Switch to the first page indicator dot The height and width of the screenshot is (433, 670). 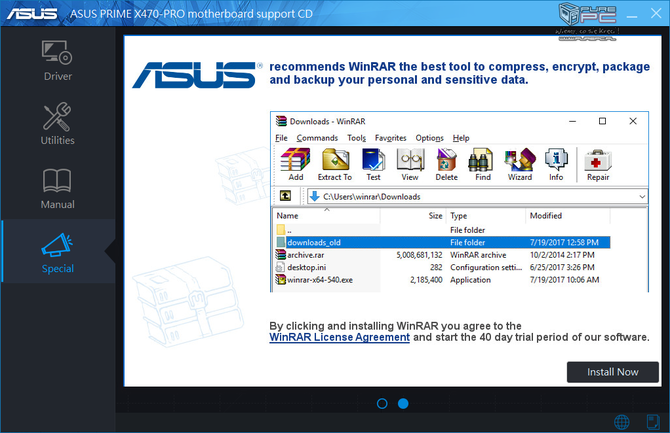(x=382, y=404)
